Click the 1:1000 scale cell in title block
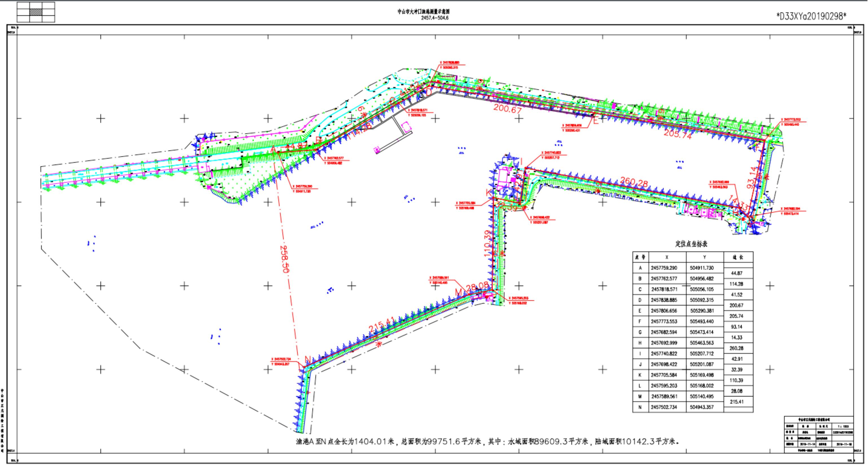This screenshot has height=470, width=868. pos(843,426)
